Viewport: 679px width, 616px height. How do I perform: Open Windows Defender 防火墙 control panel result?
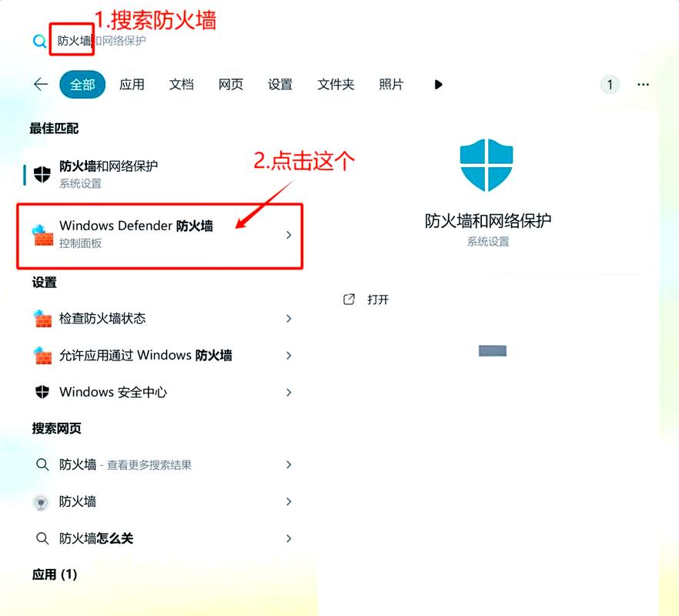point(159,236)
